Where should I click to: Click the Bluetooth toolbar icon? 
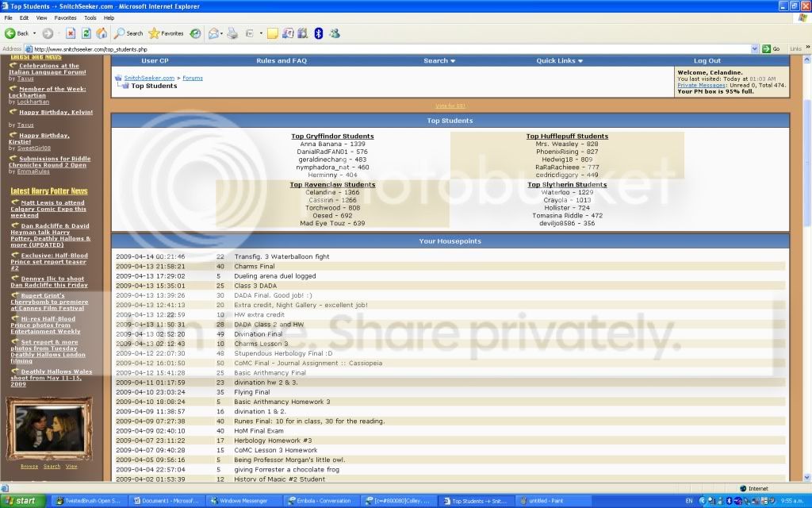pyautogui.click(x=318, y=33)
